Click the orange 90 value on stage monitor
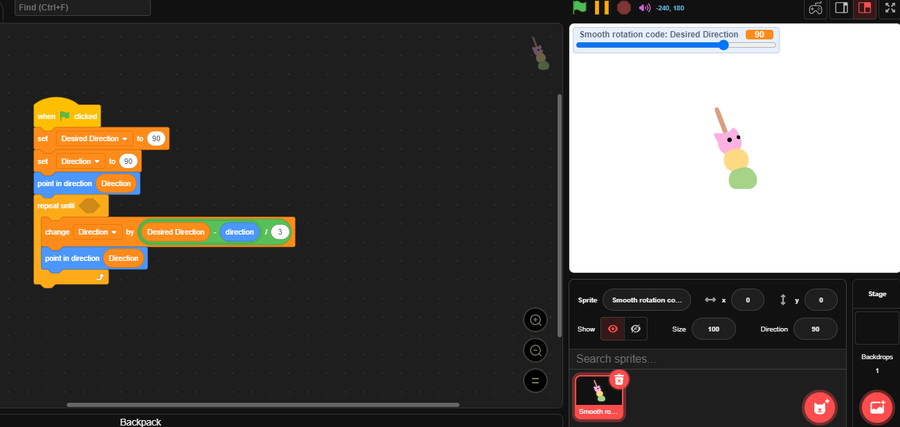 point(759,34)
